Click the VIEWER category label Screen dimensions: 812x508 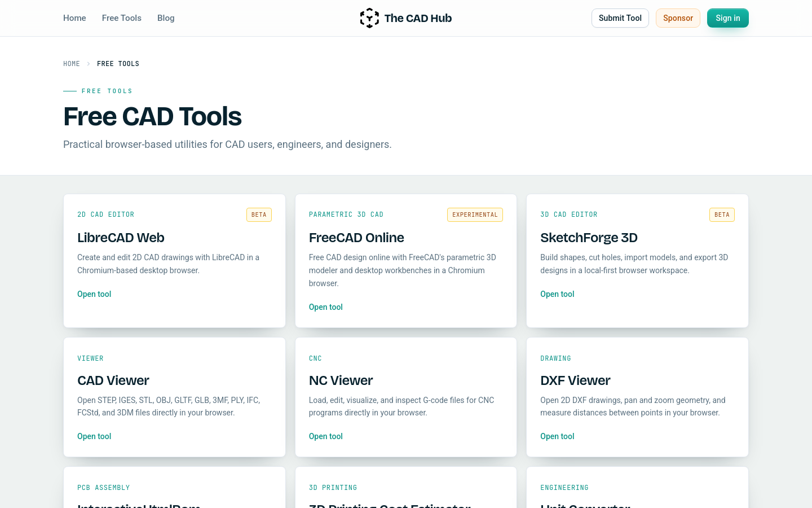(90, 358)
